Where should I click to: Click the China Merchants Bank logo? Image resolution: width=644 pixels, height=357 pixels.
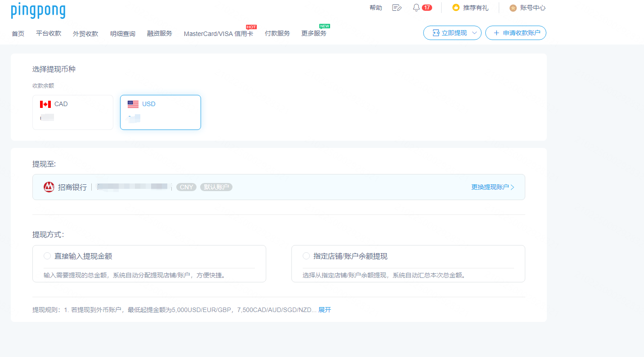49,187
